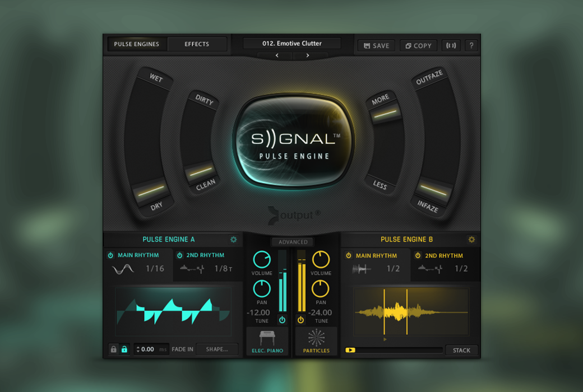Viewport: 583px width, 392px height.
Task: Adjust the Outfaze/Infaze macro slider handle
Action: click(433, 190)
